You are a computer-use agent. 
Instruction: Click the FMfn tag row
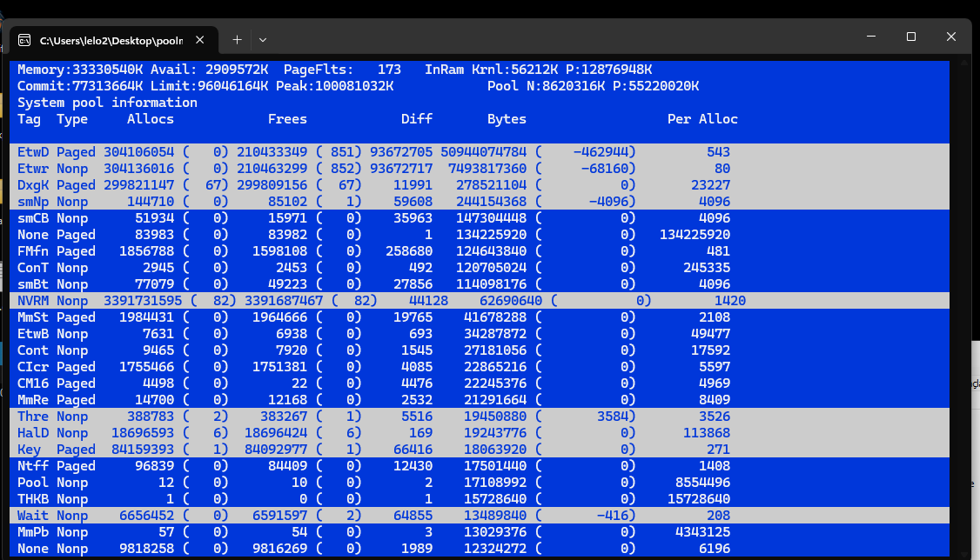click(480, 251)
